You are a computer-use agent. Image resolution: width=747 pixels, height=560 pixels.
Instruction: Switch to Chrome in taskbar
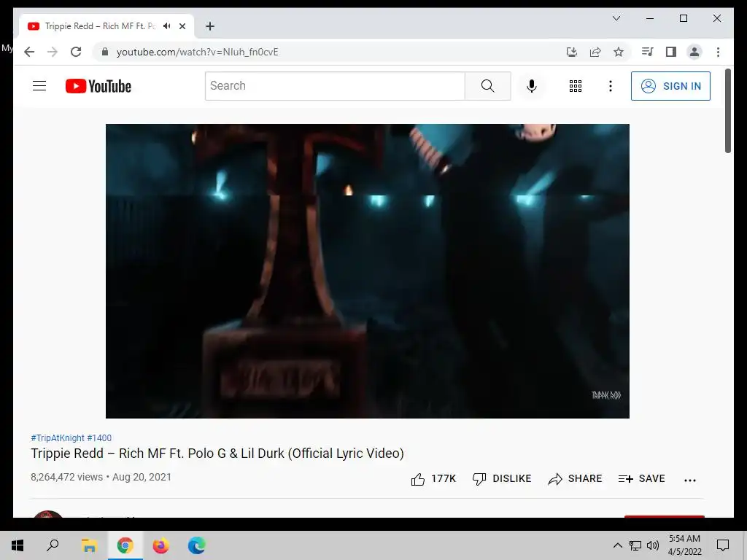(x=125, y=545)
